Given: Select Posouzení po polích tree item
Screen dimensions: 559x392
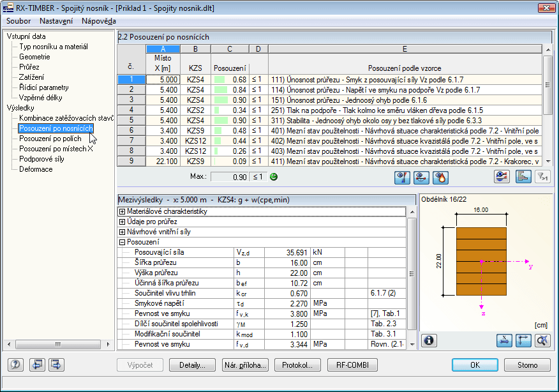Looking at the screenshot, I should [50, 139].
